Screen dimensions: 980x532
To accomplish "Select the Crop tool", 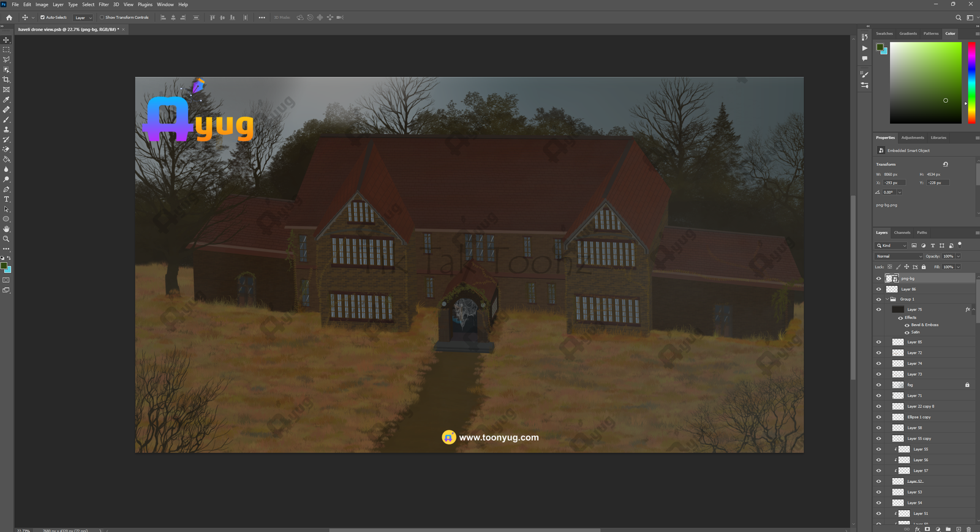I will pyautogui.click(x=7, y=80).
